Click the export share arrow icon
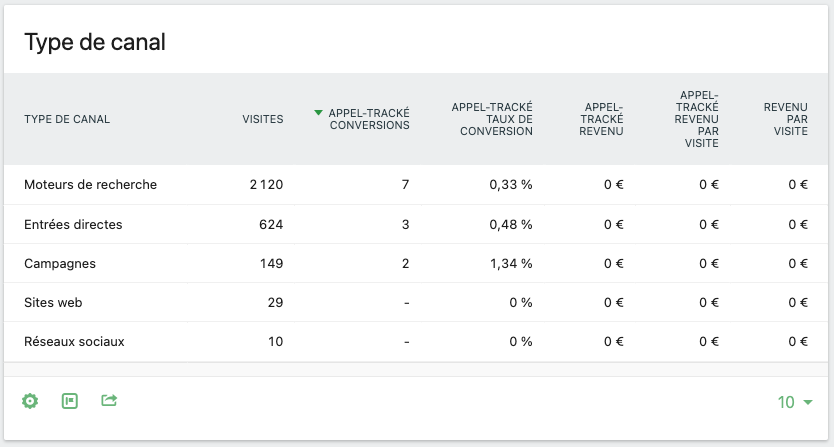Image resolution: width=834 pixels, height=447 pixels. pos(109,400)
